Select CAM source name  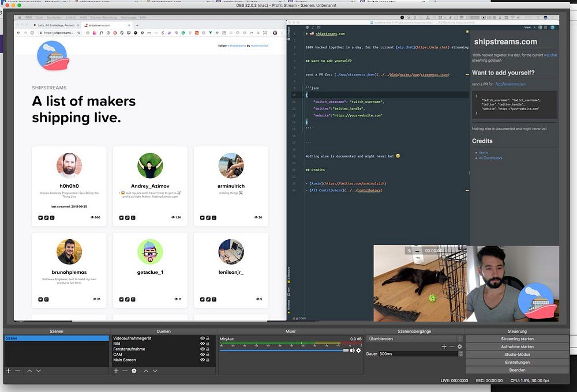coord(117,355)
